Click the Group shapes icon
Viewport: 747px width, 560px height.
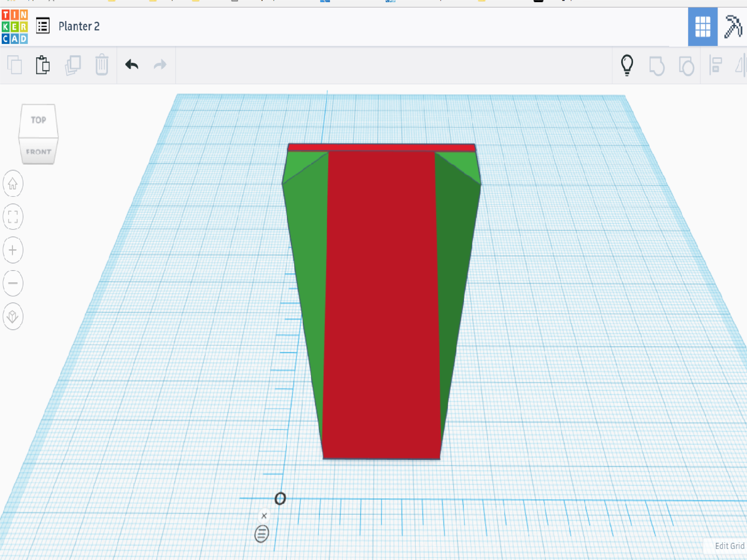coord(657,66)
